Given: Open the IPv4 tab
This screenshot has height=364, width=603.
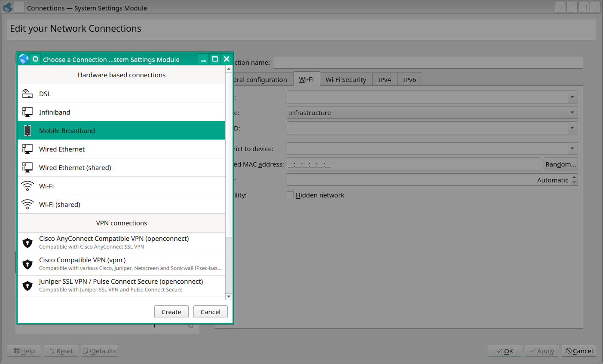Looking at the screenshot, I should tap(385, 79).
